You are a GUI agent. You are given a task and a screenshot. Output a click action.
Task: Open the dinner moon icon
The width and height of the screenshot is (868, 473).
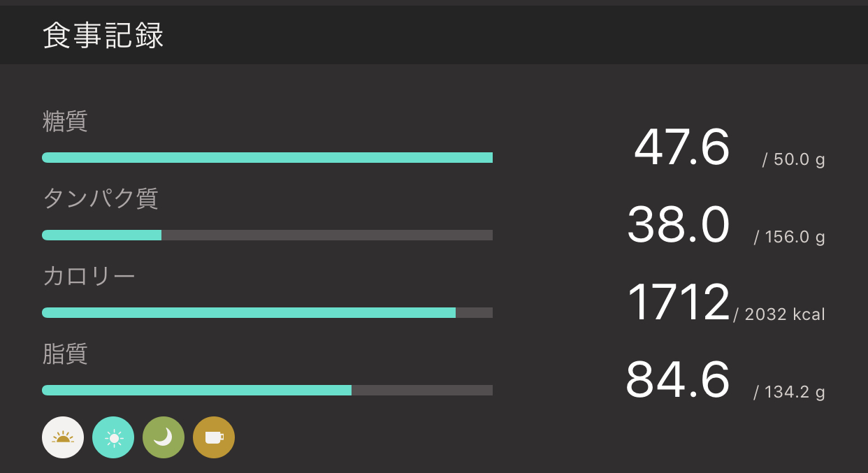164,437
